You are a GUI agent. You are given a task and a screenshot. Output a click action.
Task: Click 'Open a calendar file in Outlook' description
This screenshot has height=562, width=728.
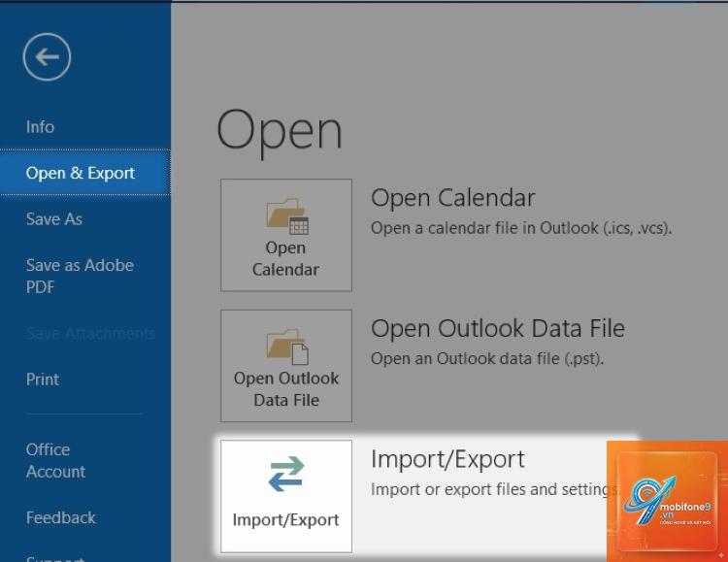click(521, 228)
